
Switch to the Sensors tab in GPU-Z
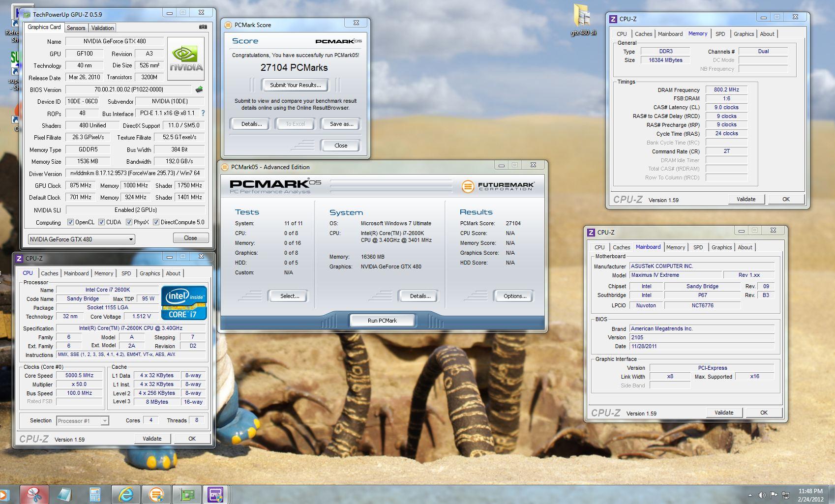[76, 28]
